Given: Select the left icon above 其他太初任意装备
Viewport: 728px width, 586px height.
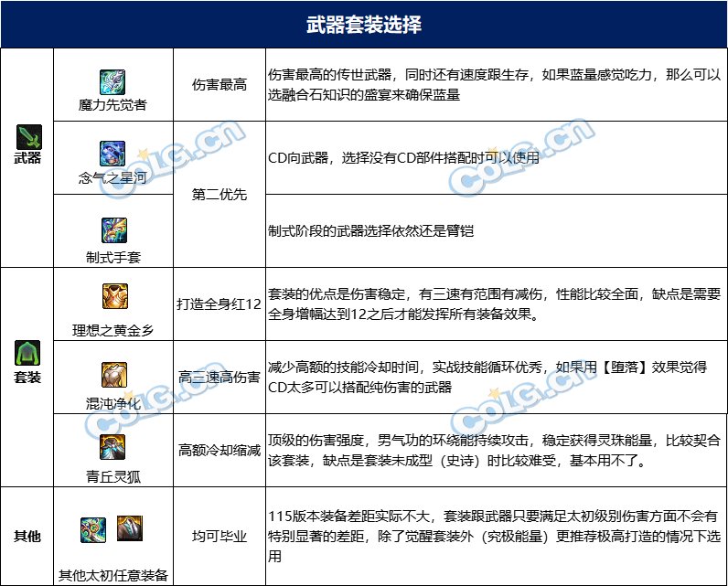Looking at the screenshot, I should [92, 528].
